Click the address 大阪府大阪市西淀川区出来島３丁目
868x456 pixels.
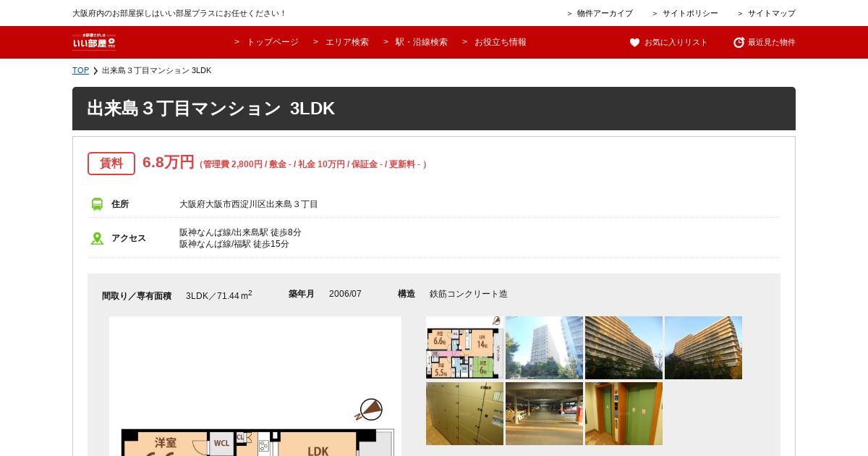click(249, 204)
